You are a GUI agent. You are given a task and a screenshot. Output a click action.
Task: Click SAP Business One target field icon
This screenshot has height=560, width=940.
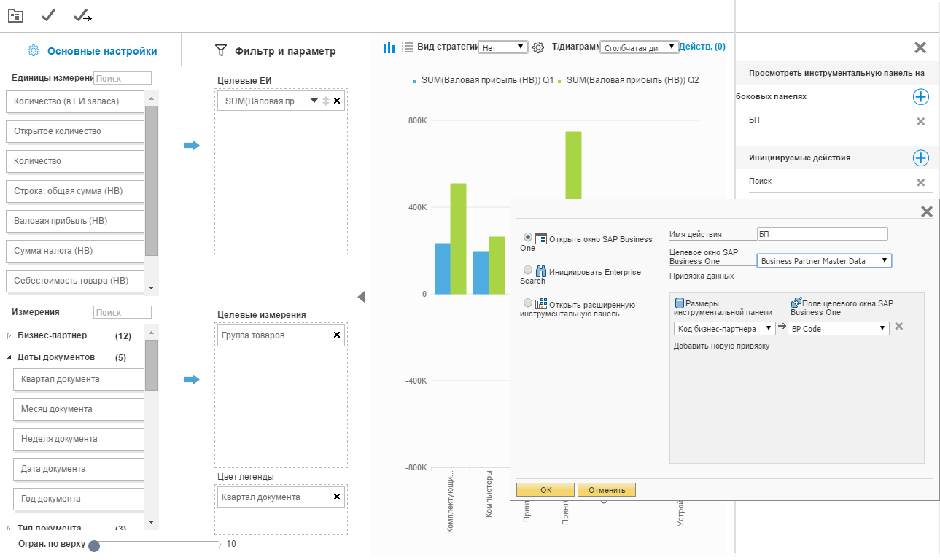796,302
